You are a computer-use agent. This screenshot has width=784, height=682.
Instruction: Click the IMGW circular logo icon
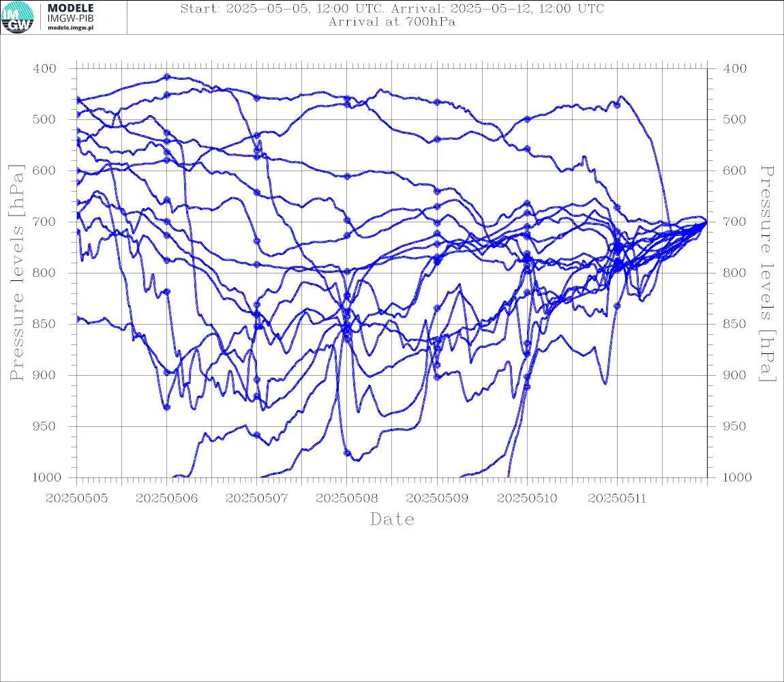point(18,18)
